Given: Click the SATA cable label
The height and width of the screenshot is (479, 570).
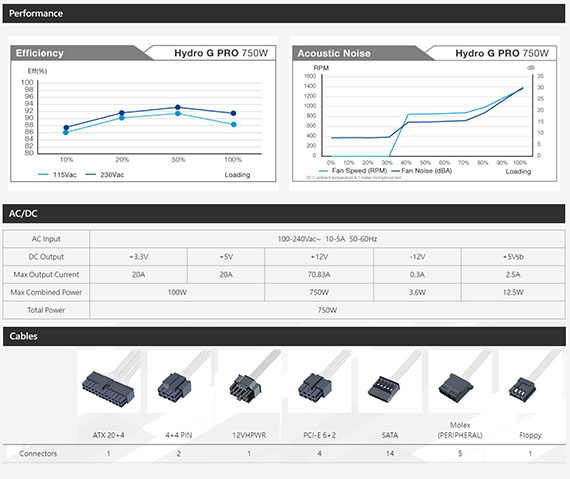Looking at the screenshot, I should 390,435.
